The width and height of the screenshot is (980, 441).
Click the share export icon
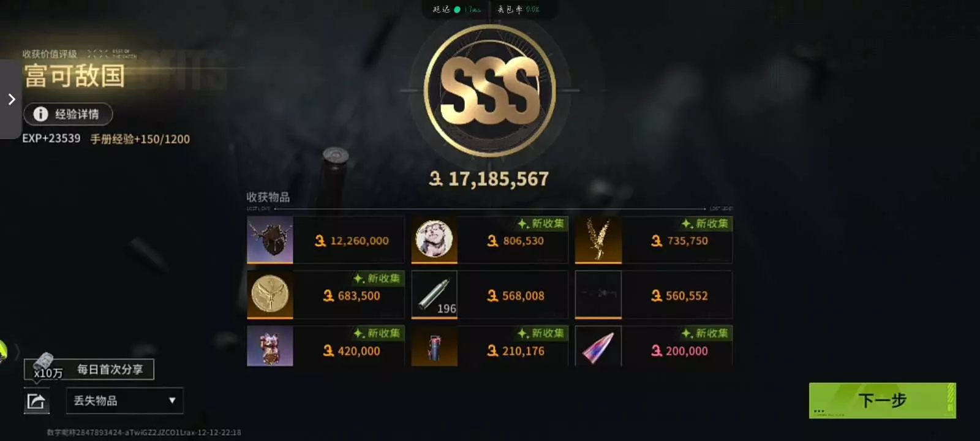coord(36,401)
